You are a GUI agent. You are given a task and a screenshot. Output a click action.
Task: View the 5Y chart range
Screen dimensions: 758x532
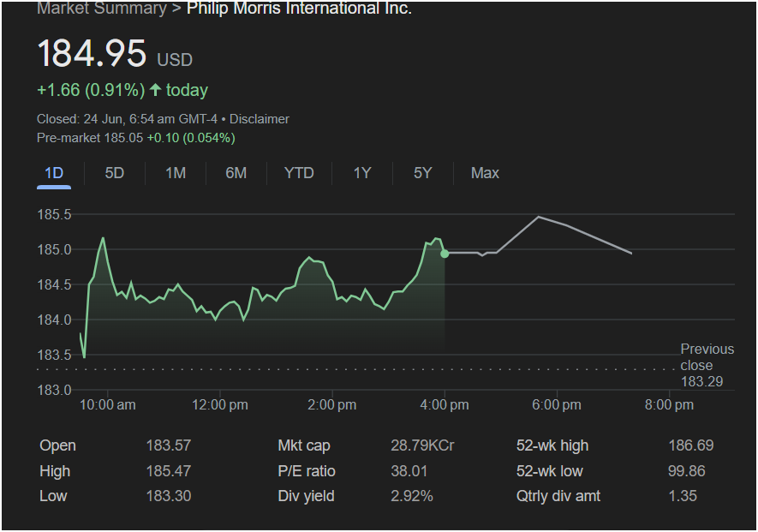(422, 173)
